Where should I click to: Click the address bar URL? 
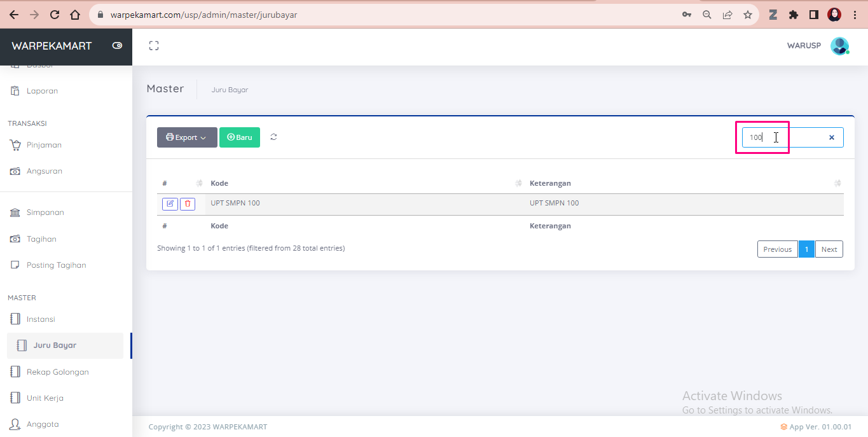pos(203,15)
